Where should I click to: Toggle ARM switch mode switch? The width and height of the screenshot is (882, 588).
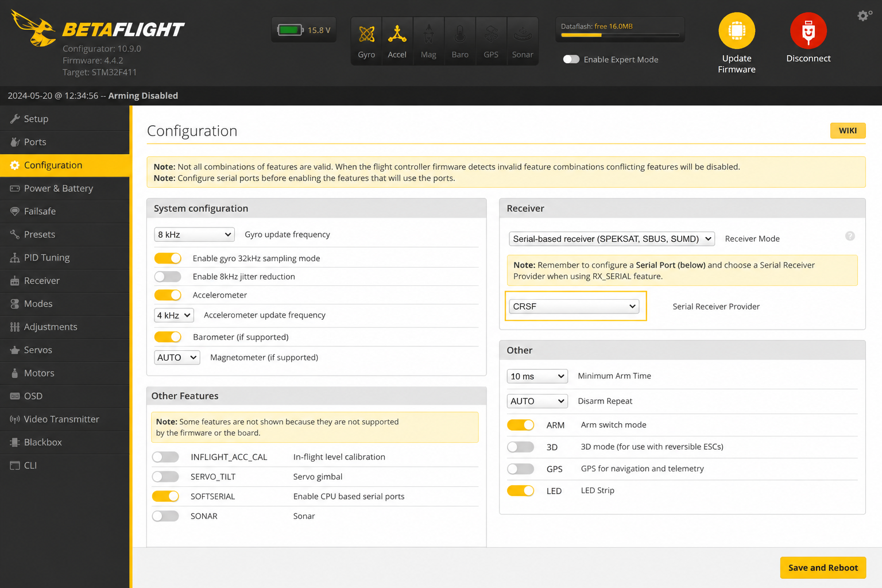520,425
